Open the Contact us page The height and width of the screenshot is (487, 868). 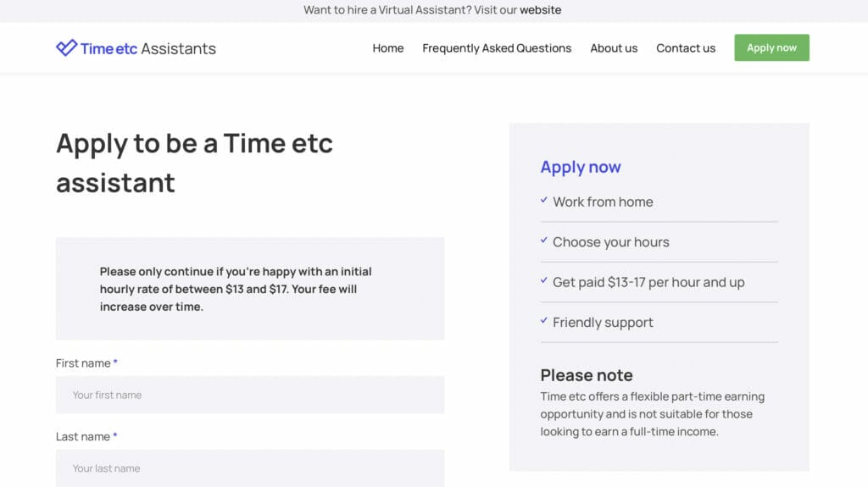pos(686,48)
